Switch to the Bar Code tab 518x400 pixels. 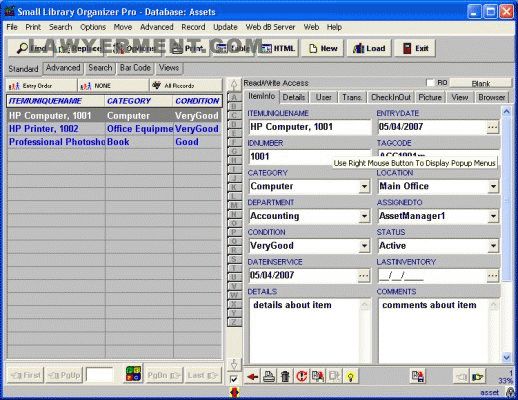135,68
